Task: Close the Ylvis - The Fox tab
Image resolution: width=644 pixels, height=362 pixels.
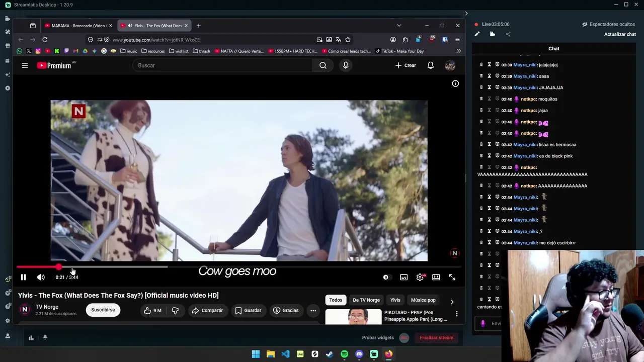Action: point(186,26)
